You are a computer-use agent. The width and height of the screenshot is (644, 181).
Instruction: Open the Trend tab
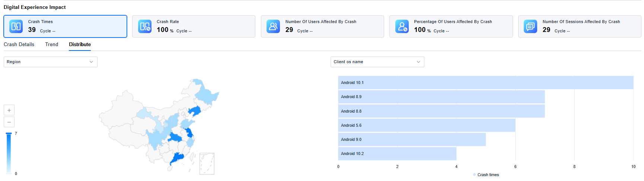point(52,44)
